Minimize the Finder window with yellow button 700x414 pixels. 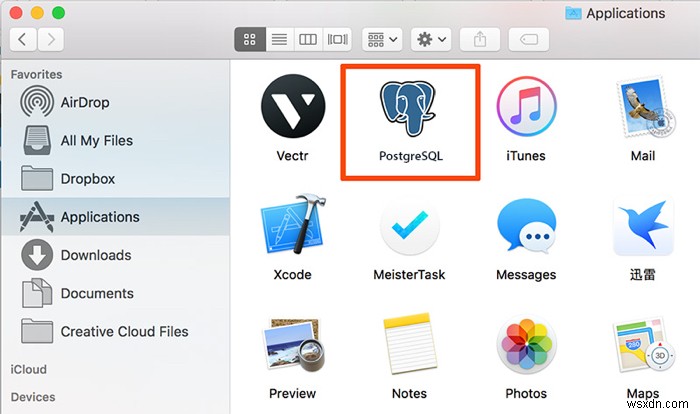click(37, 13)
